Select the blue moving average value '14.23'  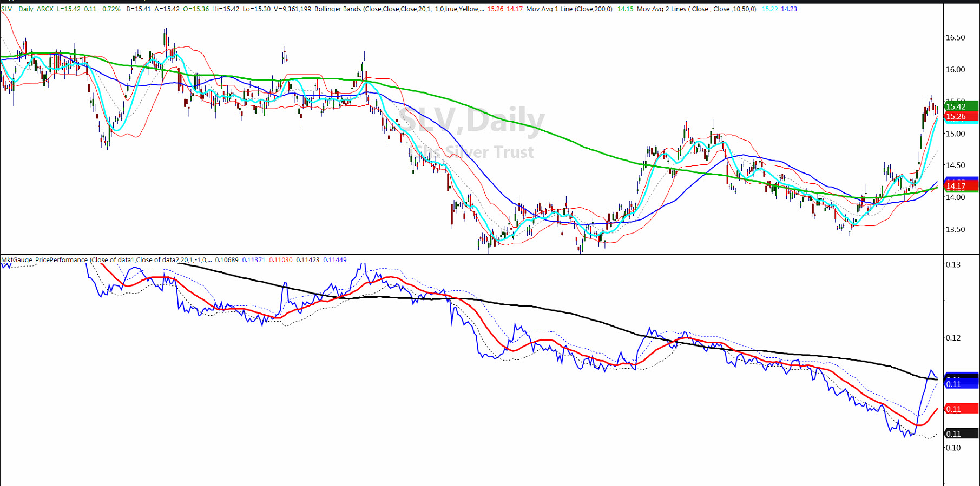(x=789, y=9)
